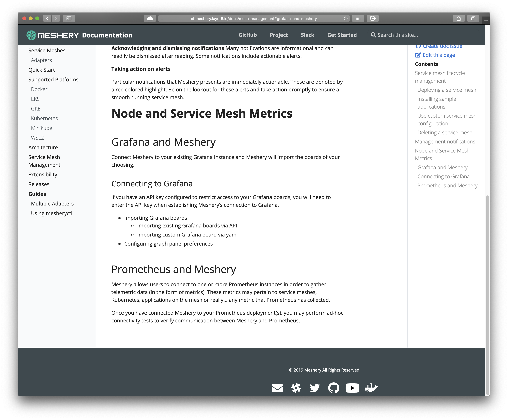Jump to Management notifications section
This screenshot has height=420, width=508.
point(445,142)
